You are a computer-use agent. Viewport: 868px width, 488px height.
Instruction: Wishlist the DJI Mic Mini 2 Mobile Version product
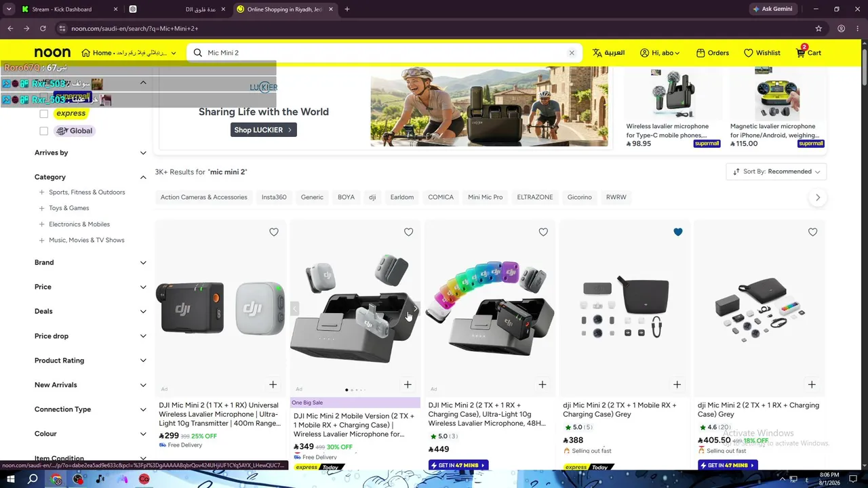pos(408,232)
